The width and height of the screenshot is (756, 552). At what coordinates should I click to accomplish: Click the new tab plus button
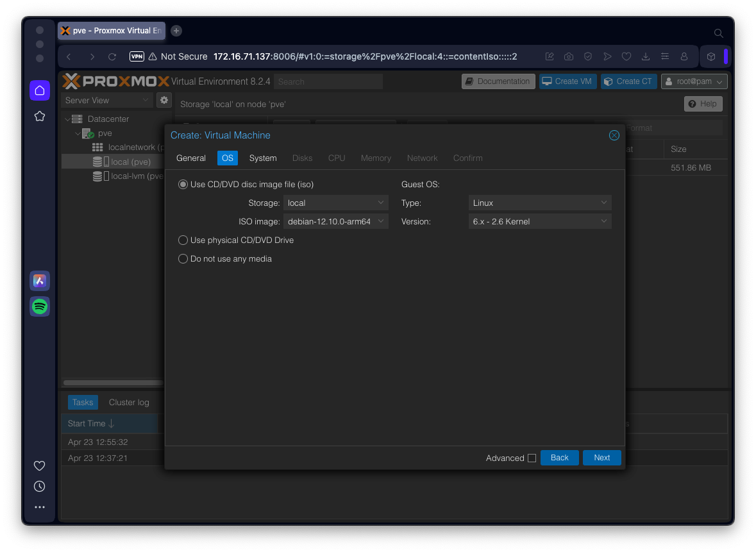point(176,31)
